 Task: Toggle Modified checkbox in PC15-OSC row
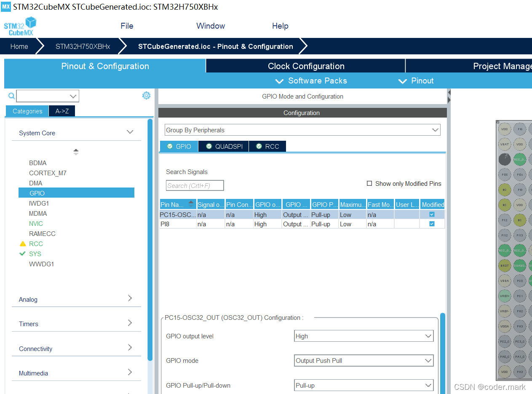click(x=432, y=214)
